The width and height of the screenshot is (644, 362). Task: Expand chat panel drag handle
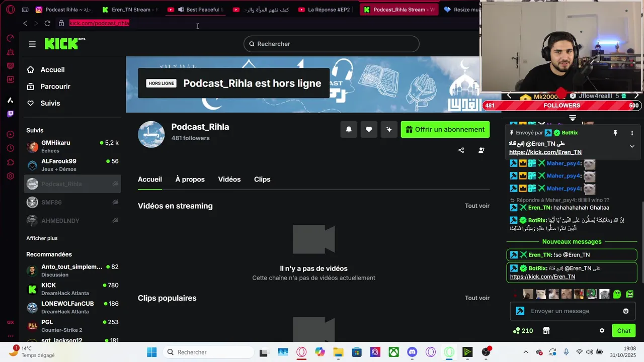pos(572,118)
